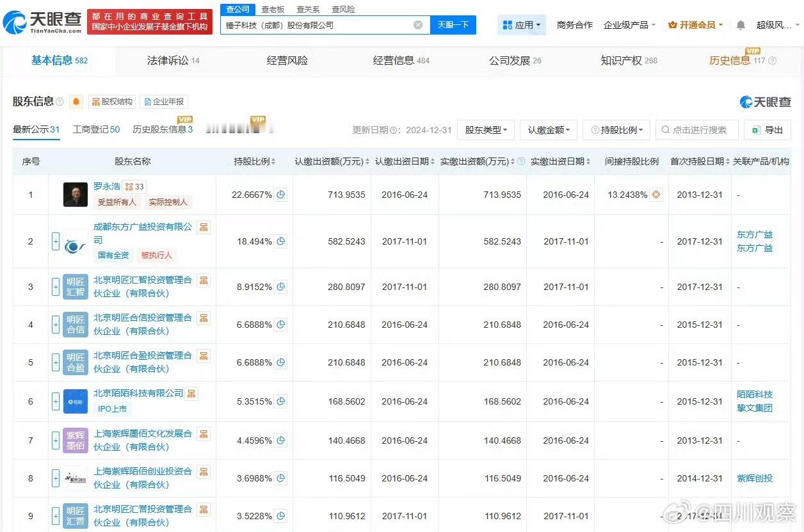The width and height of the screenshot is (804, 532).
Task: Click the help icon next to 股东信息 title
Action: (60, 102)
